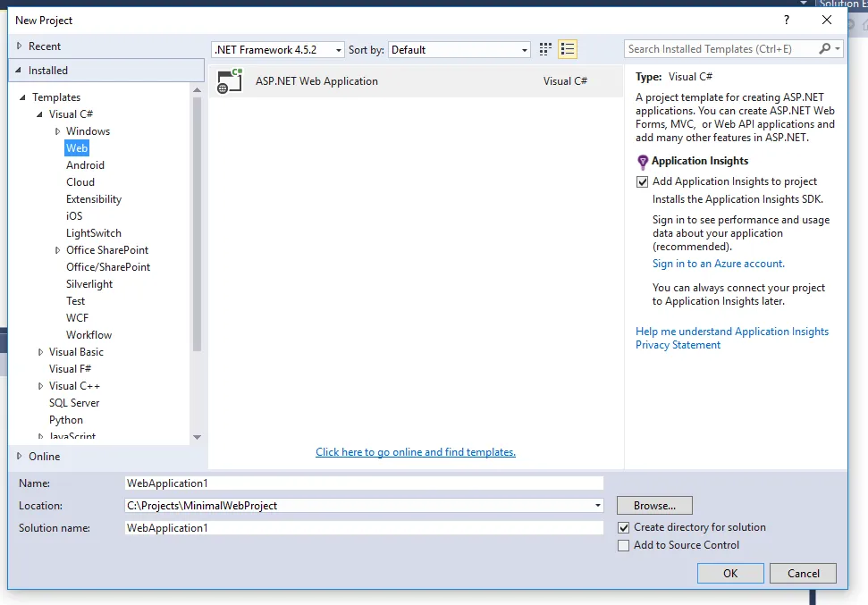This screenshot has width=868, height=605.
Task: Click the templates tree scrollbar thumb
Action: 197,224
